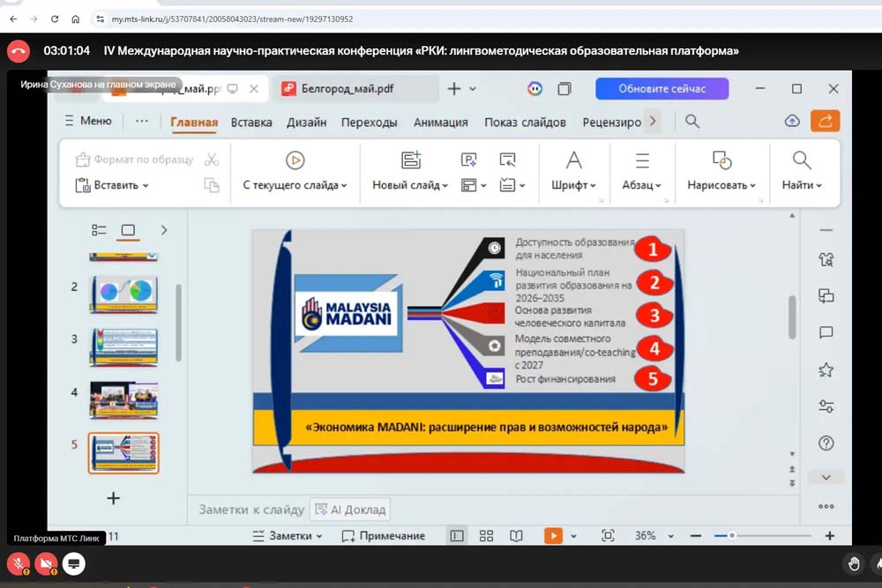Click the orange share button
The width and height of the screenshot is (882, 588).
pyautogui.click(x=826, y=121)
